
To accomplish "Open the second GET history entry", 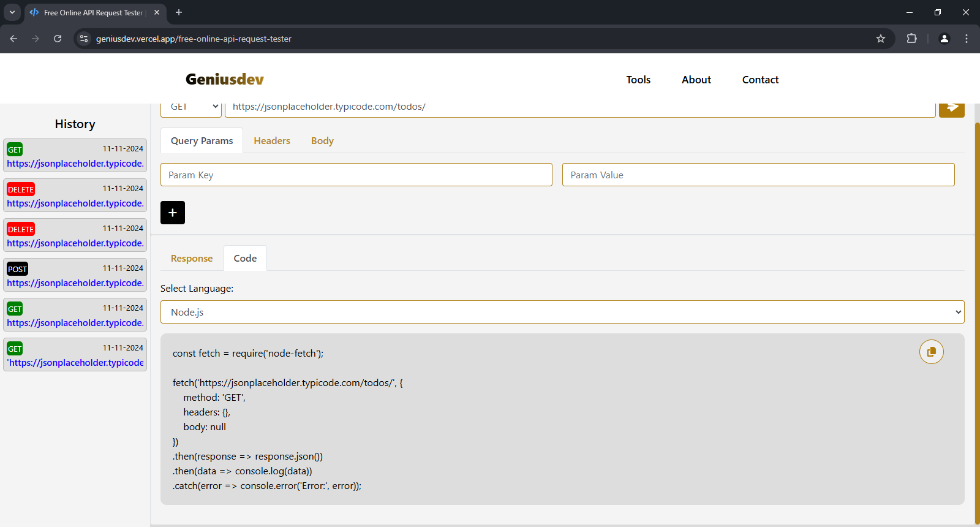I will (75, 315).
